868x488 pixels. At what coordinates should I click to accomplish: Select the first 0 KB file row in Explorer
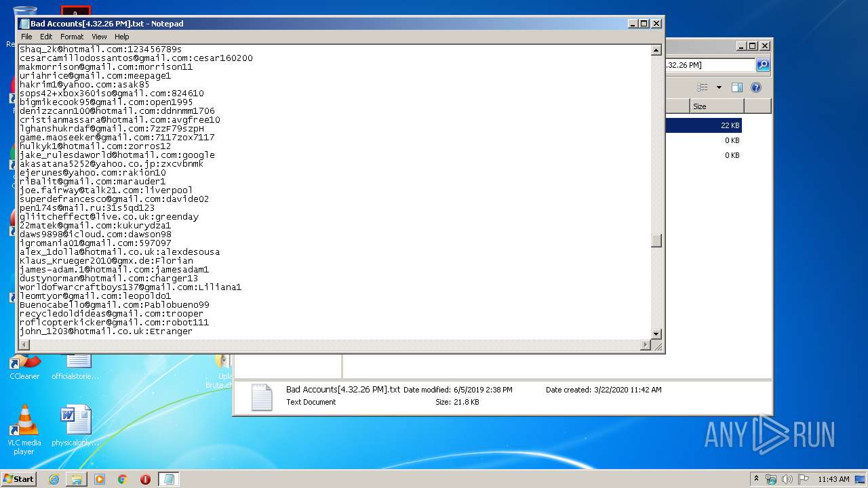coord(703,140)
